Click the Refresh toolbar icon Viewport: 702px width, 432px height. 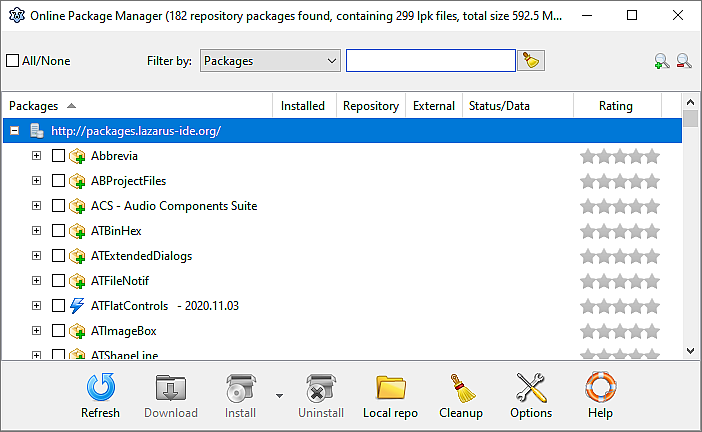click(x=100, y=394)
